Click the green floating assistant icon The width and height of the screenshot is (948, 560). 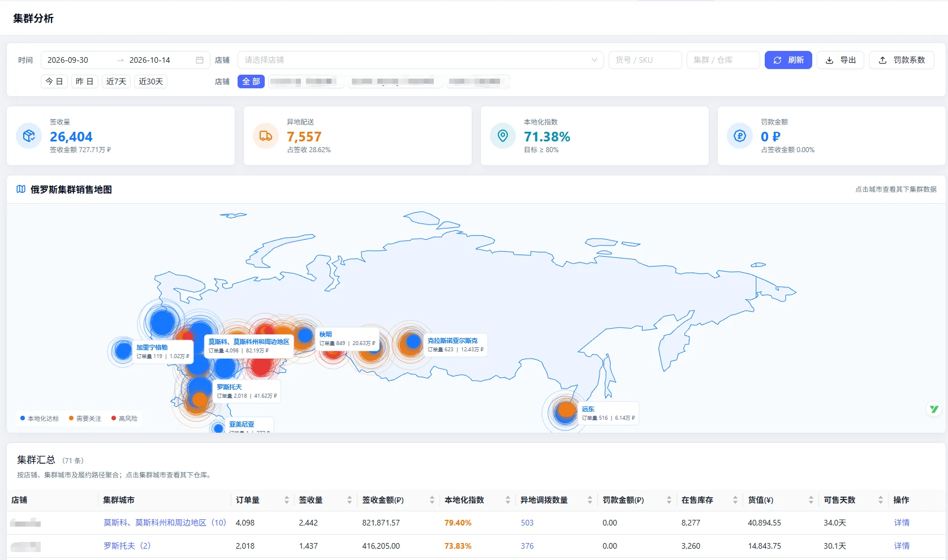point(934,408)
